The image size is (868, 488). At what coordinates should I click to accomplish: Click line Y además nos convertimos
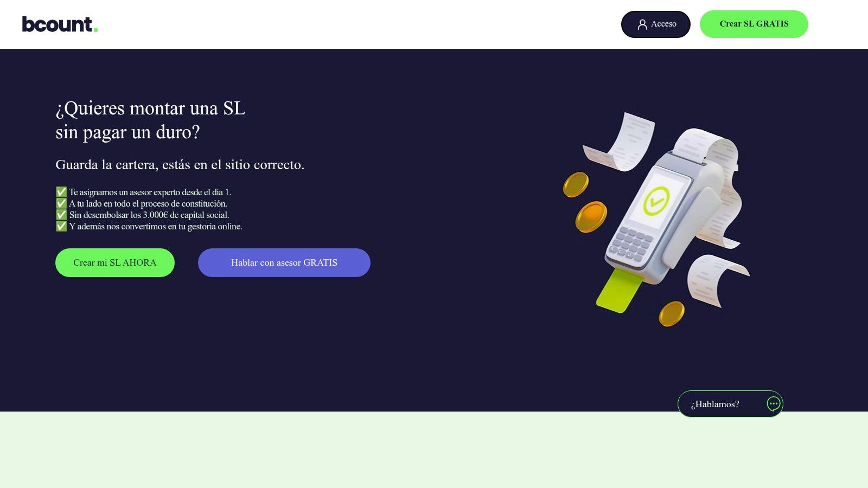tap(149, 226)
